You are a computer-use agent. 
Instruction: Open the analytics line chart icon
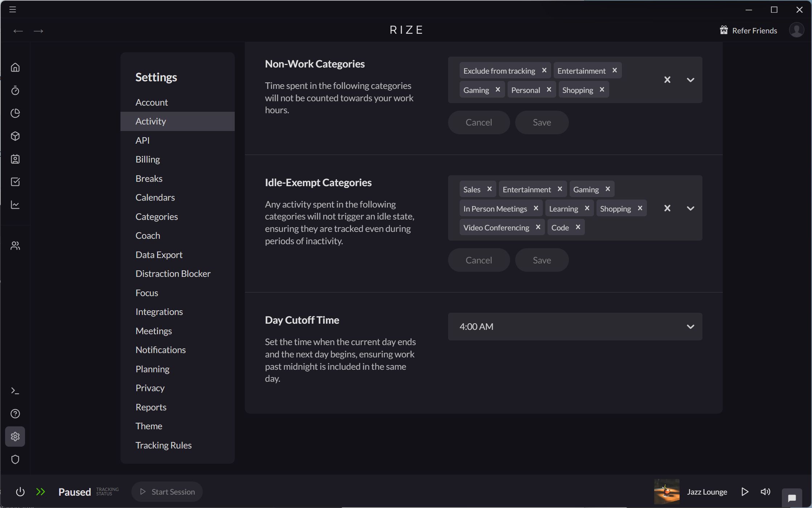pyautogui.click(x=15, y=205)
